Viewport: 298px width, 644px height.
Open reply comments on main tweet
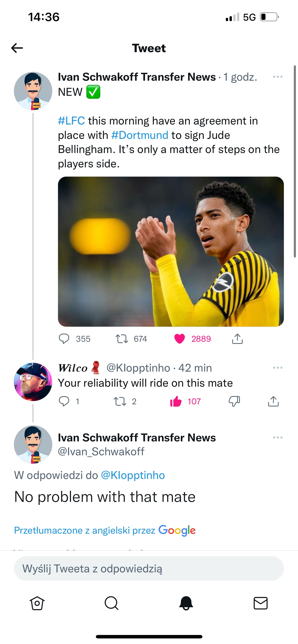[x=64, y=339]
